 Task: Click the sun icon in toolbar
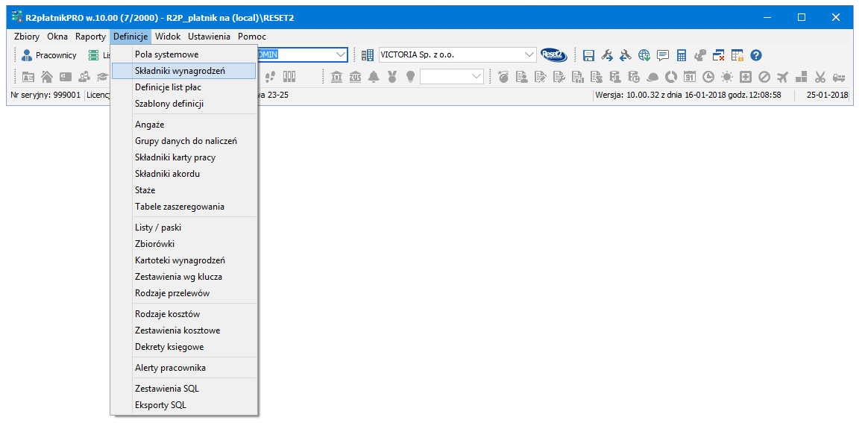click(726, 76)
